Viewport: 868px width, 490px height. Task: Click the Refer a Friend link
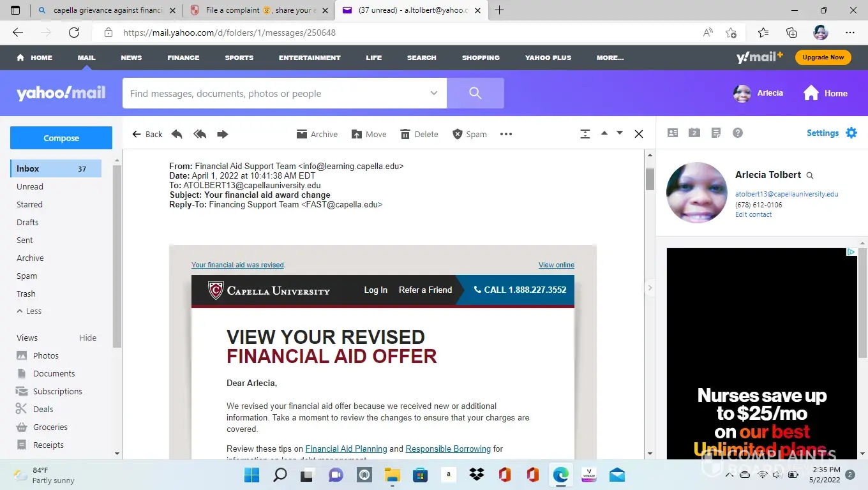tap(425, 290)
